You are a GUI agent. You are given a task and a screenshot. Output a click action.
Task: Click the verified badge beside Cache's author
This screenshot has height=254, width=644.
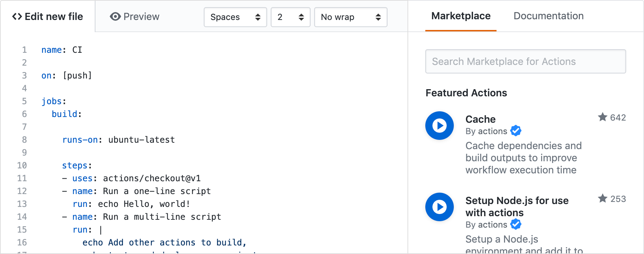[516, 131]
